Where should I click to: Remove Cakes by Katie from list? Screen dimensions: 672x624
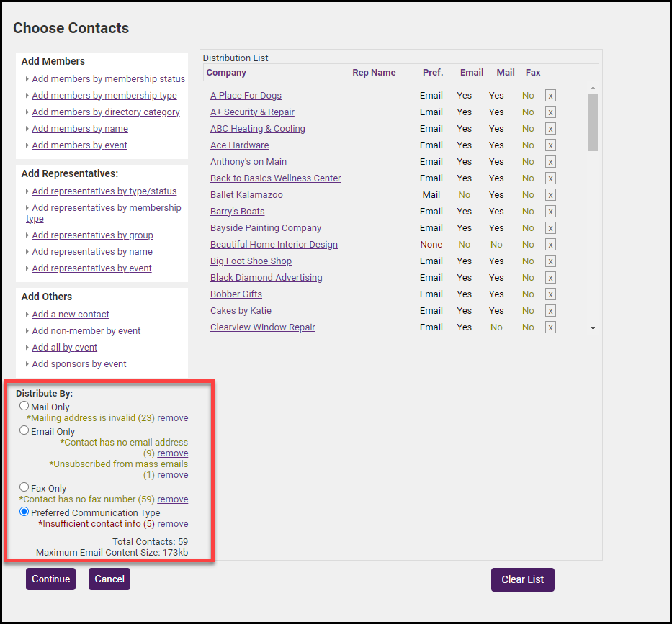coord(550,311)
